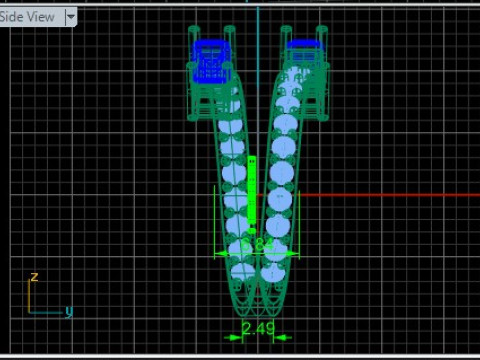Open the Side View viewport dropdown arrow
This screenshot has width=480, height=360.
pos(71,16)
